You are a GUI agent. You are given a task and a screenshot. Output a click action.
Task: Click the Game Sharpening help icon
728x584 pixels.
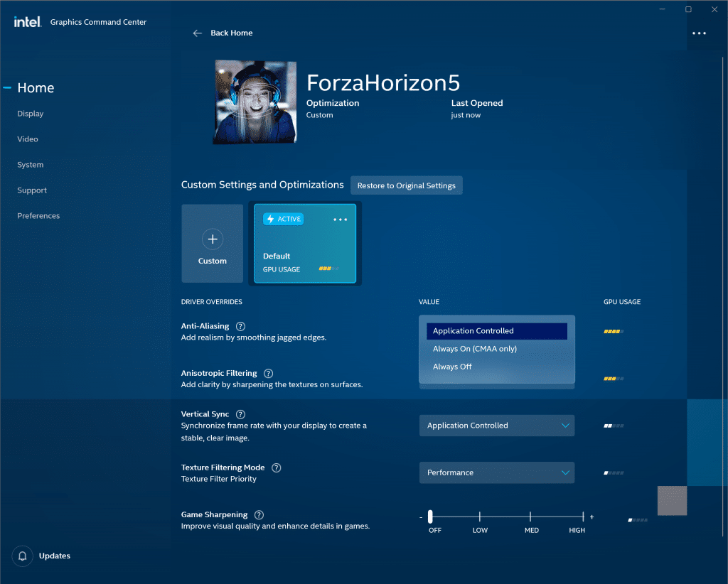pyautogui.click(x=259, y=515)
